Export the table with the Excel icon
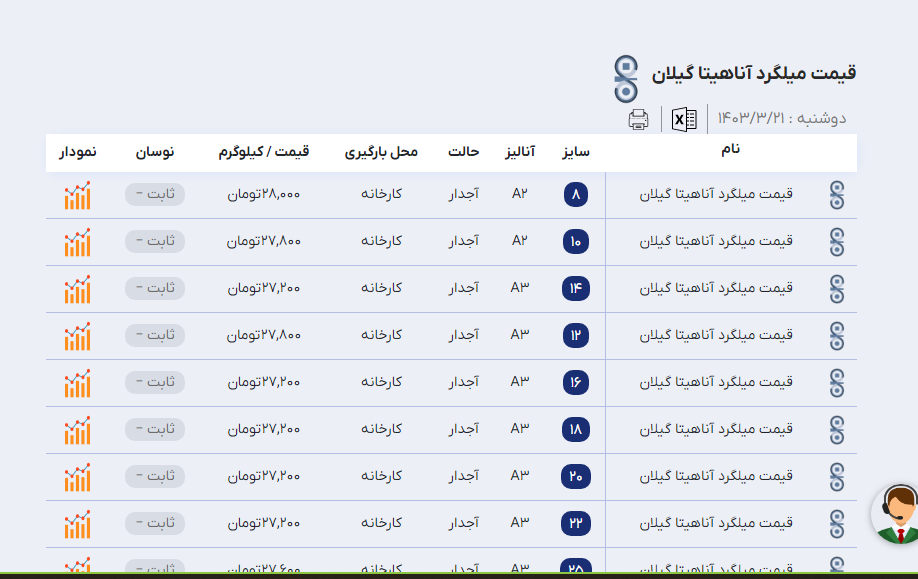The height and width of the screenshot is (579, 918). (x=684, y=120)
